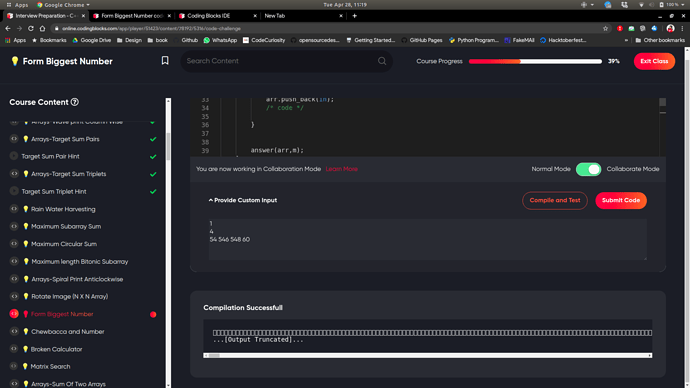Image resolution: width=690 pixels, height=388 pixels.
Task: Open the system tray dropdown arrow
Action: pyautogui.click(x=683, y=5)
